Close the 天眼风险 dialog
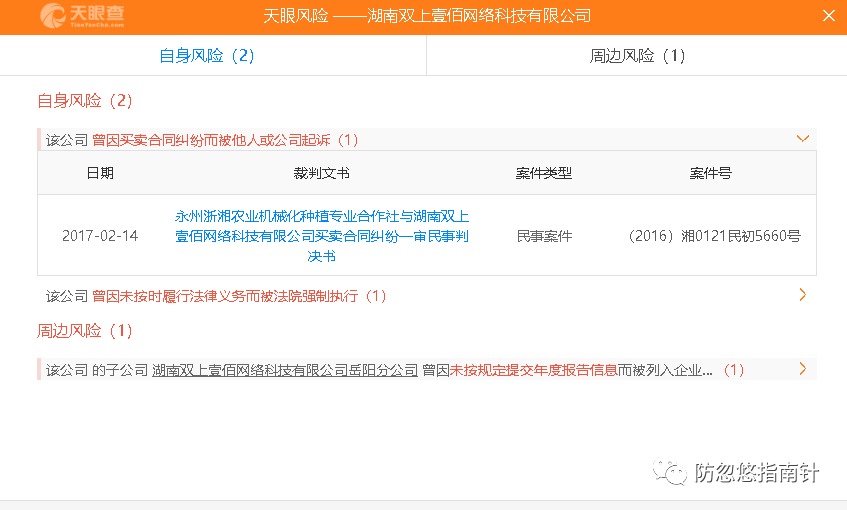Screen dimensions: 847x510 click(829, 16)
